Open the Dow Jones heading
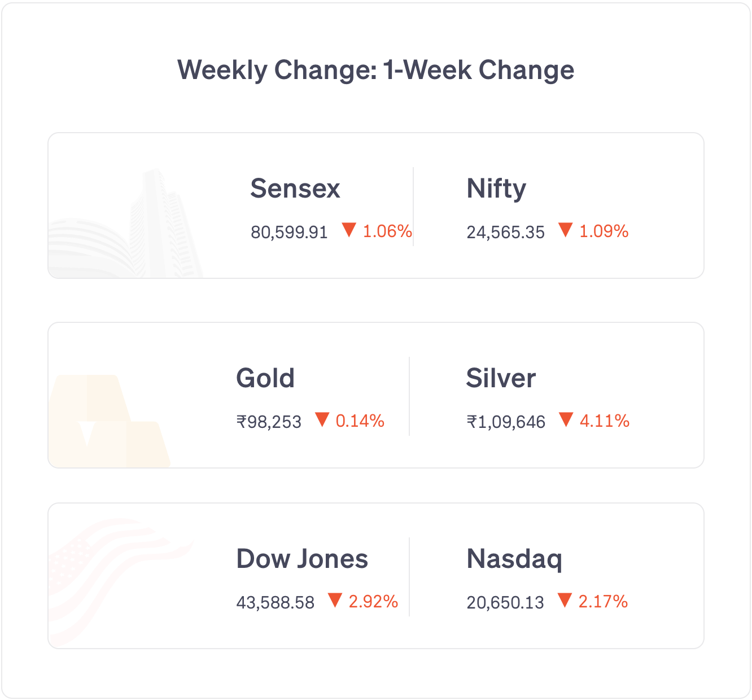752x700 pixels. [302, 559]
